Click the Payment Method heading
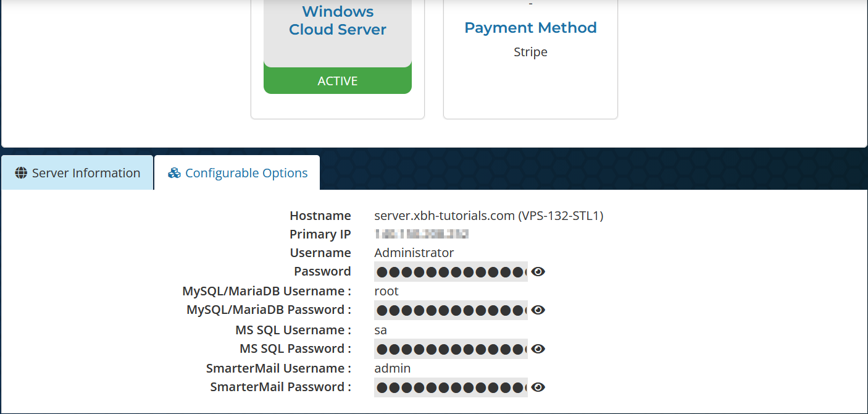 (x=530, y=28)
